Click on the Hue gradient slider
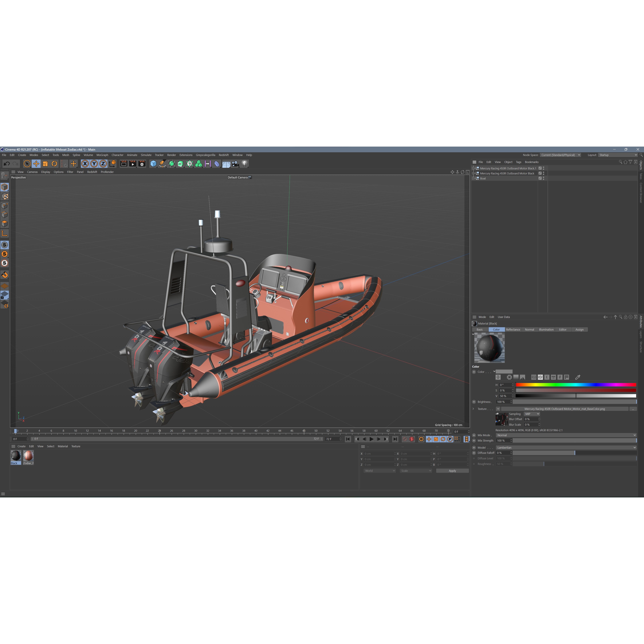The image size is (644, 644). pos(576,385)
